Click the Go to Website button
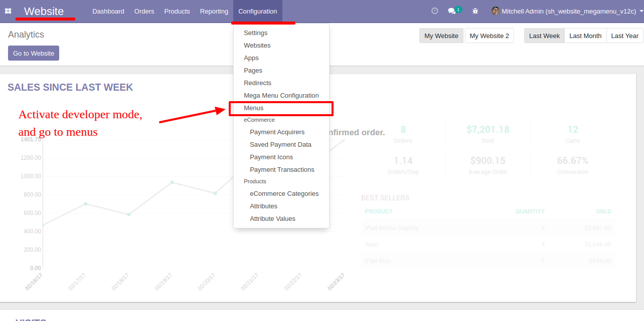The height and width of the screenshot is (321, 644). click(x=34, y=53)
